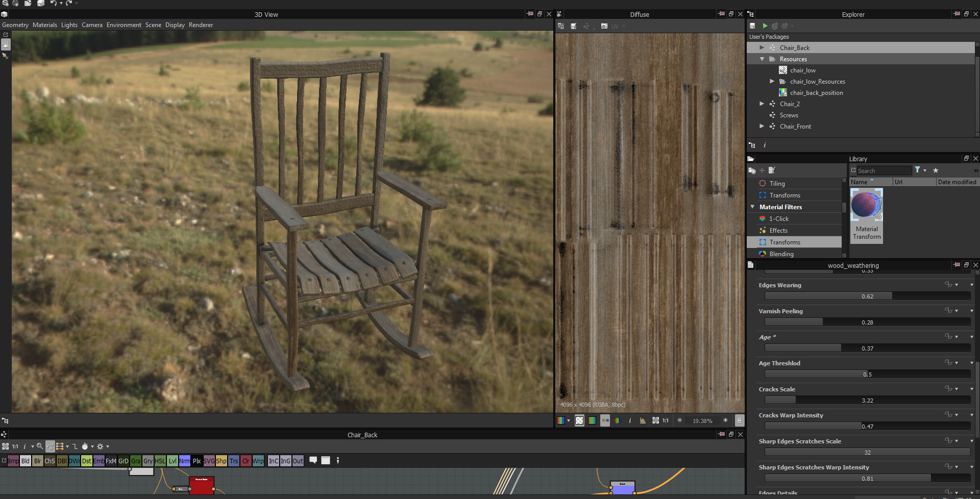Open the Materials menu in 3D View
This screenshot has height=499, width=980.
[x=45, y=25]
